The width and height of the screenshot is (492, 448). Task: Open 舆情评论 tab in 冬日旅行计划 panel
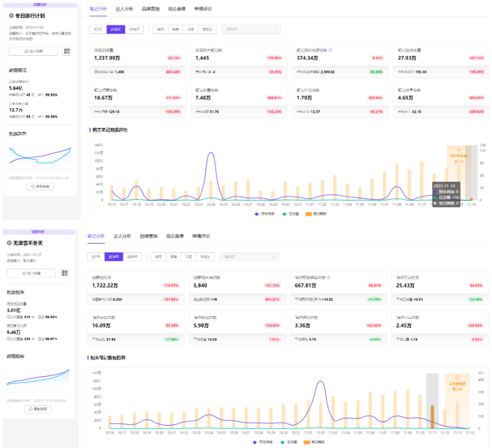point(203,9)
